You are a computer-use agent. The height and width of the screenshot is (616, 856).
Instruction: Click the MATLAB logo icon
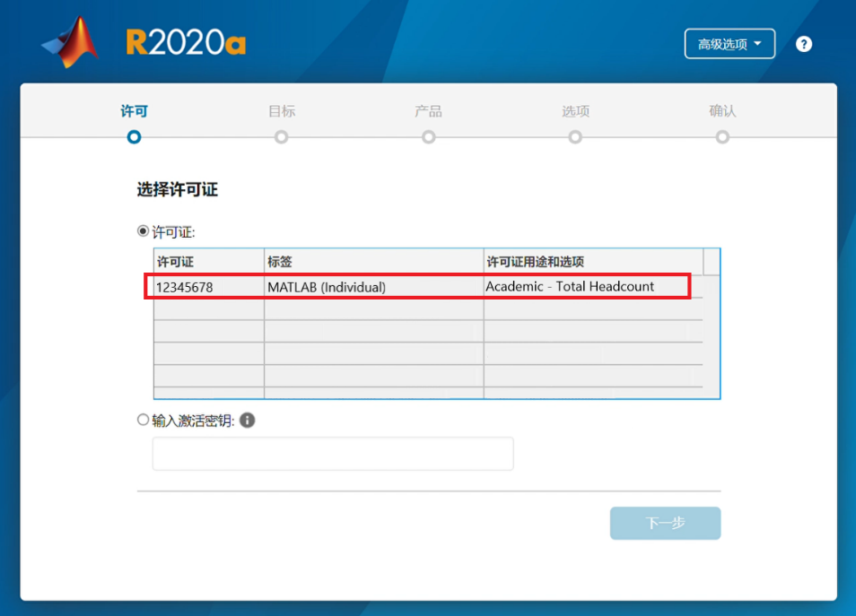click(70, 42)
